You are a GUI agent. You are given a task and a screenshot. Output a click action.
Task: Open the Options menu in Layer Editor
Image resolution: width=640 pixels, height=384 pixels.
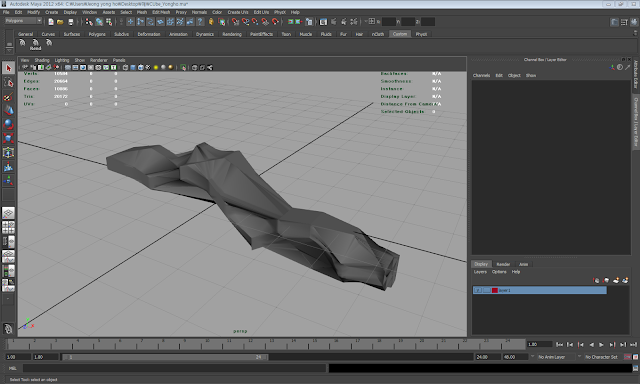pyautogui.click(x=499, y=272)
